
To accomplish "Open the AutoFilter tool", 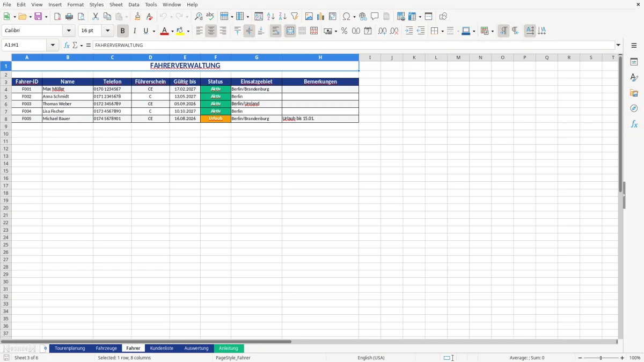I will click(294, 16).
